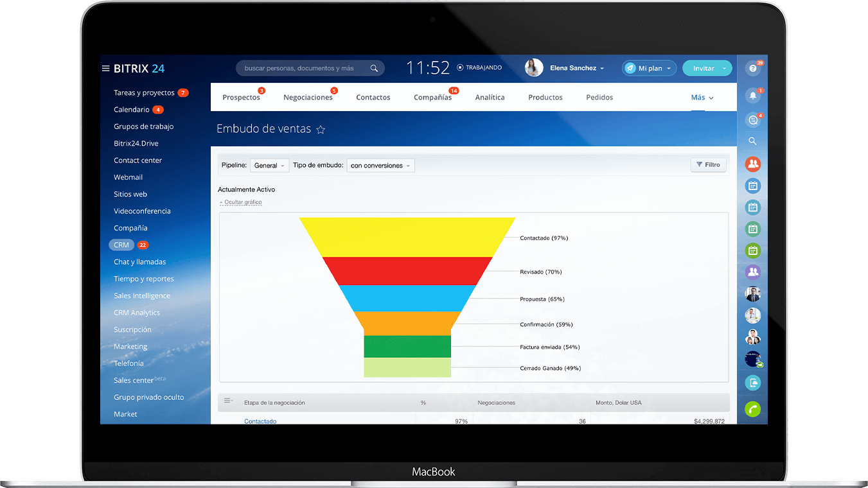This screenshot has width=868, height=488.
Task: Switch to the Negociaciones tab
Action: tap(308, 98)
